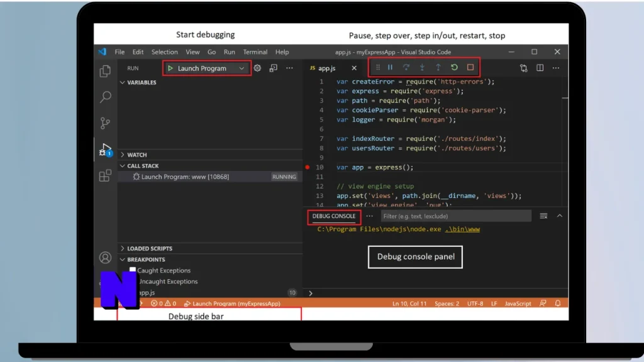Image resolution: width=644 pixels, height=362 pixels.
Task: Open the View menu
Action: click(x=192, y=52)
